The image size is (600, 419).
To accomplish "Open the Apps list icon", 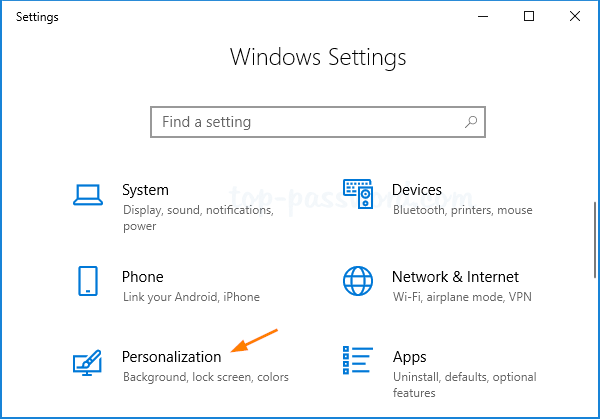I will (x=358, y=361).
